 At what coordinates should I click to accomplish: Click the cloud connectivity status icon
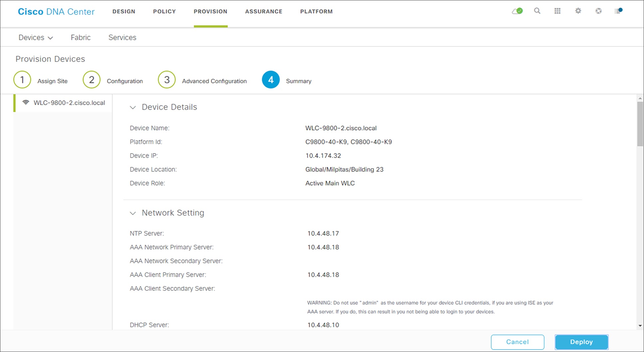pyautogui.click(x=517, y=11)
